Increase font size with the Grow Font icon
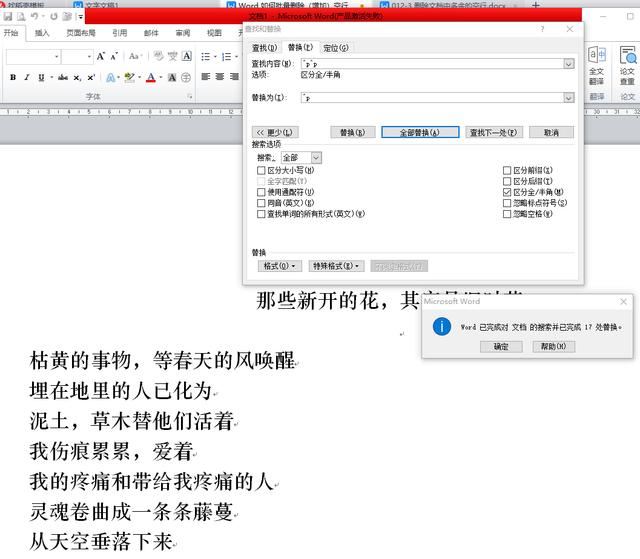Image resolution: width=640 pixels, height=559 pixels. 100,56
